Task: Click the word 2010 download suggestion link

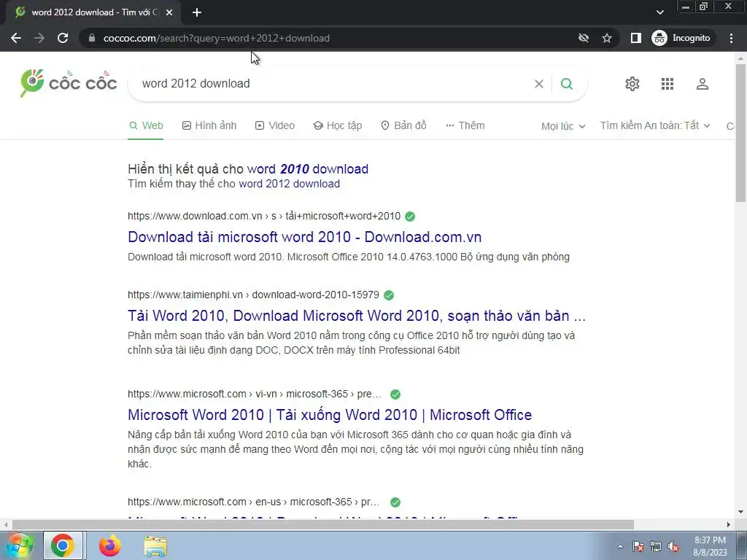Action: (x=308, y=169)
